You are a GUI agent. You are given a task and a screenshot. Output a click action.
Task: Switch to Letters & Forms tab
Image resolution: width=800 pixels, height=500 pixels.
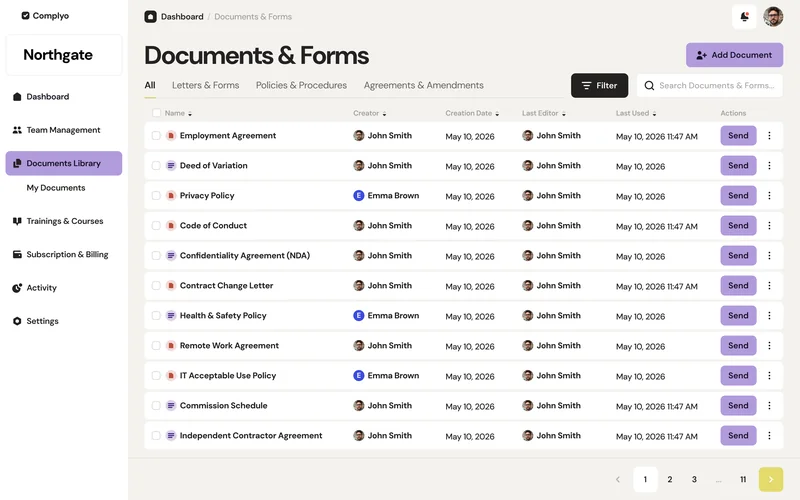pos(206,85)
